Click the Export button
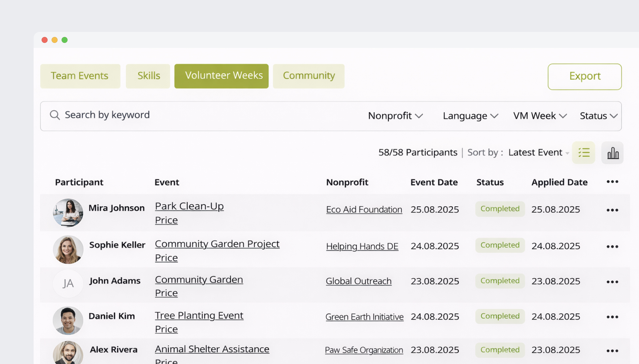639x364 pixels. coord(584,77)
